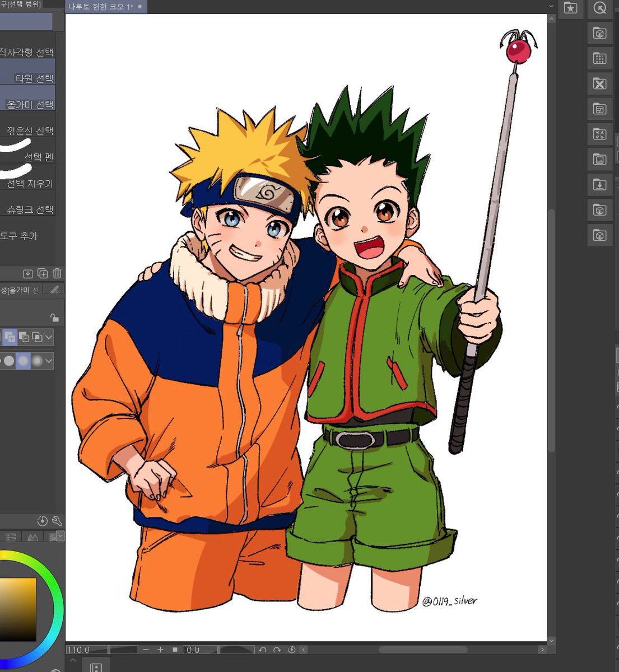Click the horizontal scrollbar thumb
The width and height of the screenshot is (619, 672).
tap(423, 650)
